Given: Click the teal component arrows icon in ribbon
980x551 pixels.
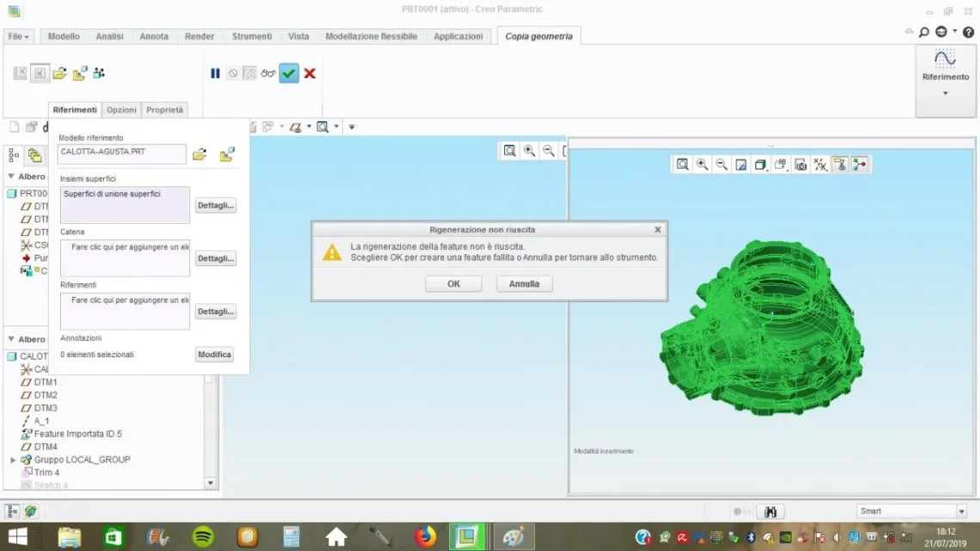Looking at the screenshot, I should click(99, 74).
